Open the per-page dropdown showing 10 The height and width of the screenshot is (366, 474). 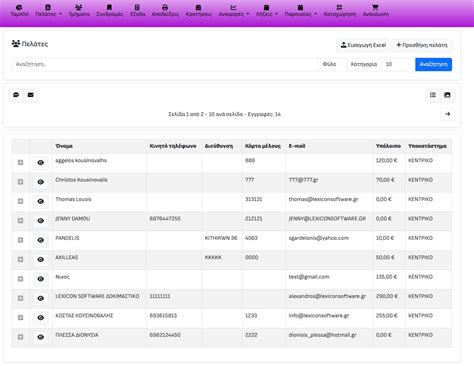pos(398,64)
